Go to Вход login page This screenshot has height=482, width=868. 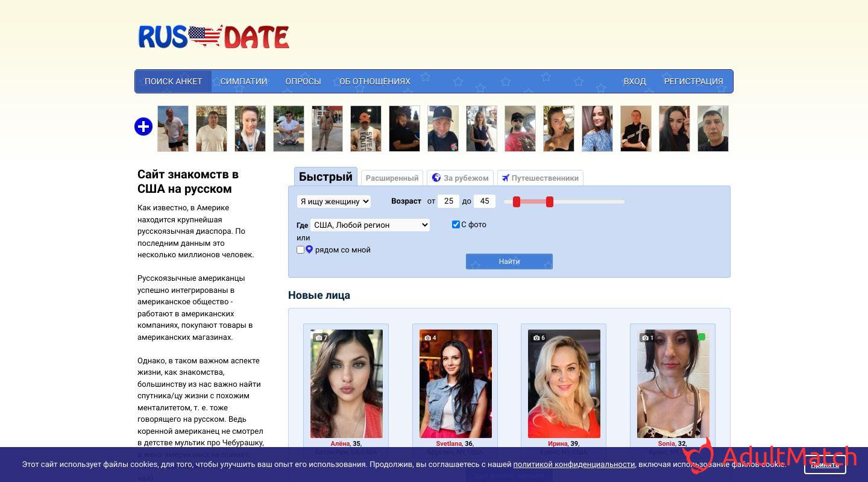[635, 81]
